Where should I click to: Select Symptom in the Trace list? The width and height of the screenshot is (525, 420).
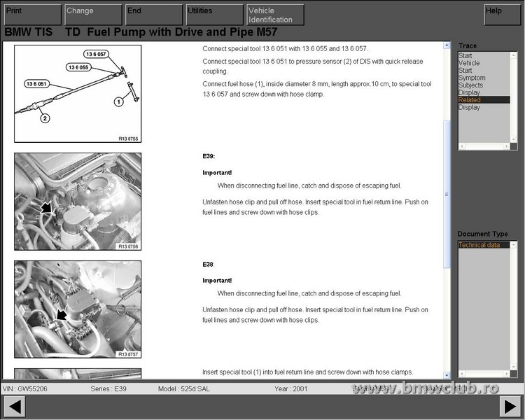pos(472,78)
